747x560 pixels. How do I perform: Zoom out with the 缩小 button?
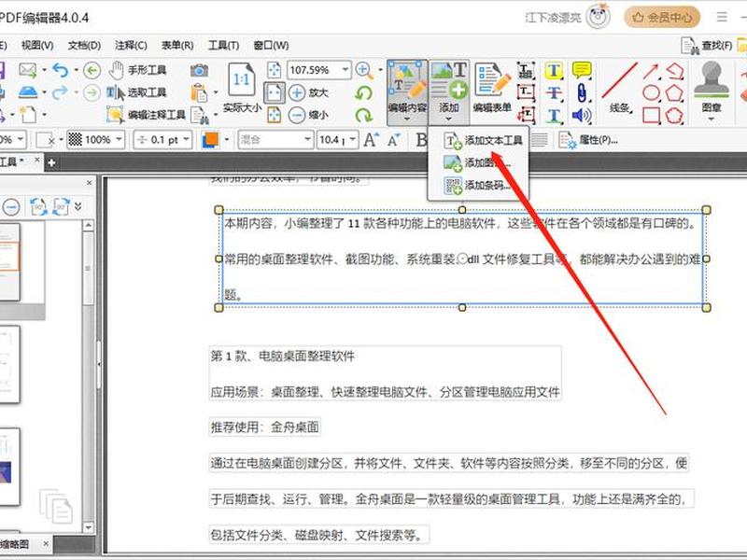[x=308, y=115]
